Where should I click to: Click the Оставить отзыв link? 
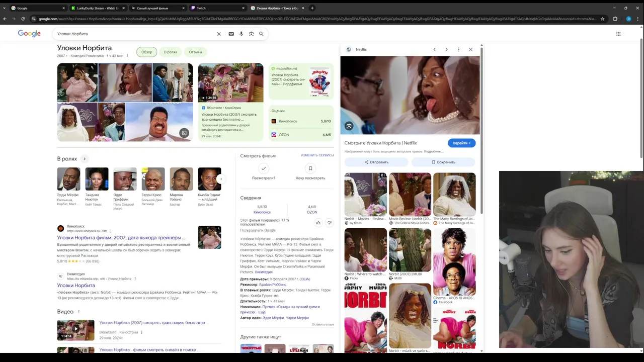(323, 324)
